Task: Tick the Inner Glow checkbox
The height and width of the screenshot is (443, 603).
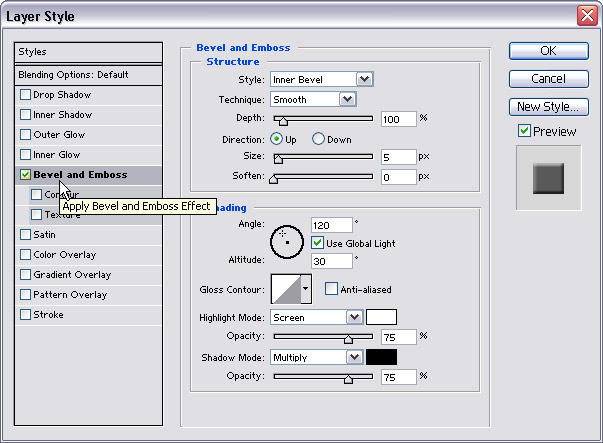Action: 25,155
